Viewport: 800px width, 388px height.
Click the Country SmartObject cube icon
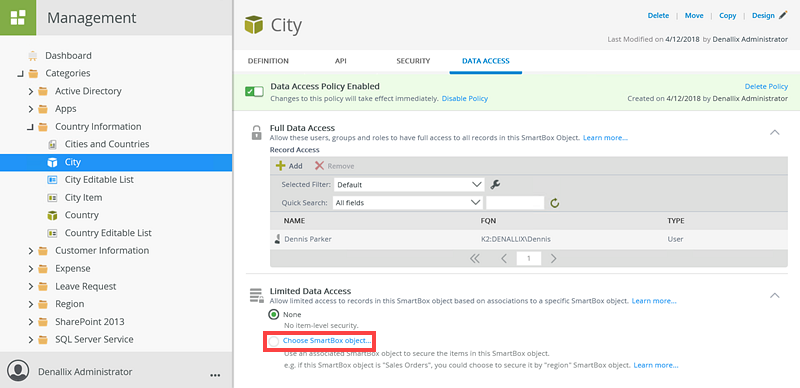[52, 215]
